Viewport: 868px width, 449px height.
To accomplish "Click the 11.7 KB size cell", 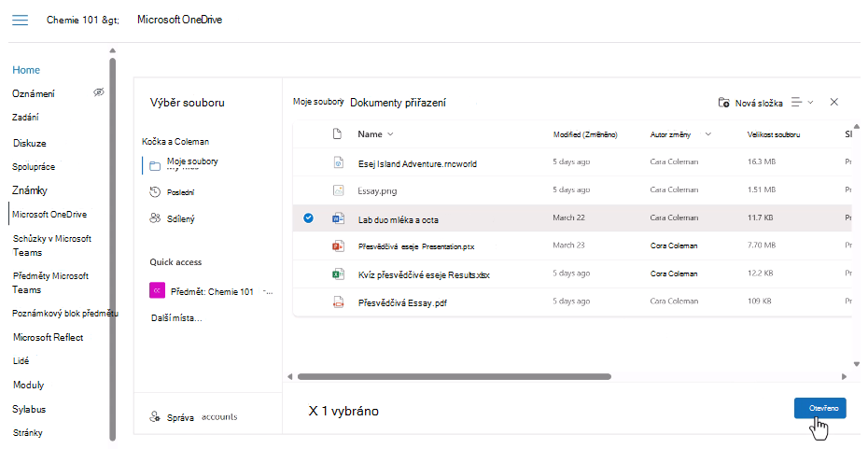I will tap(760, 217).
